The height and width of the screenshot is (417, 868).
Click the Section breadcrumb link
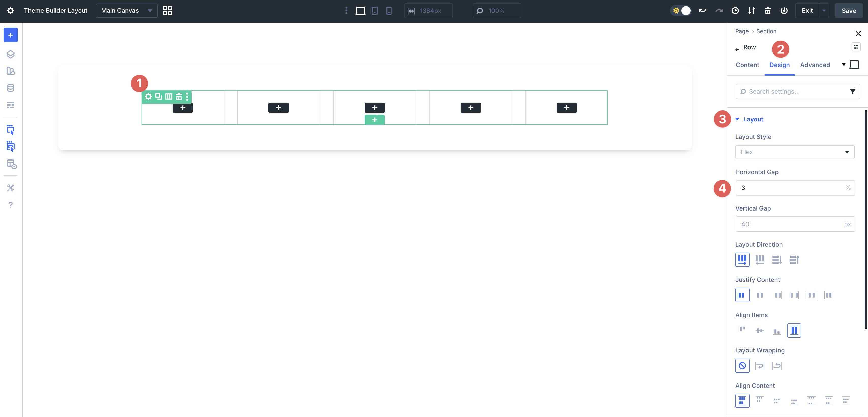[766, 31]
